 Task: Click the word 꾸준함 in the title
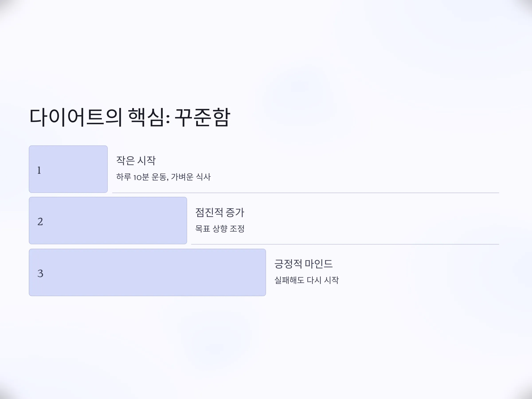coord(203,117)
